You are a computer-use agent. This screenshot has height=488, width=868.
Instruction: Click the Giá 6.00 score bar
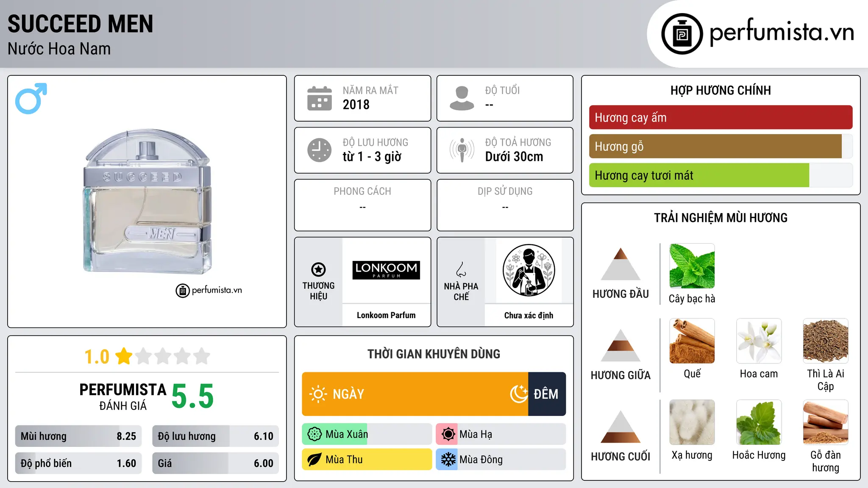click(x=215, y=463)
